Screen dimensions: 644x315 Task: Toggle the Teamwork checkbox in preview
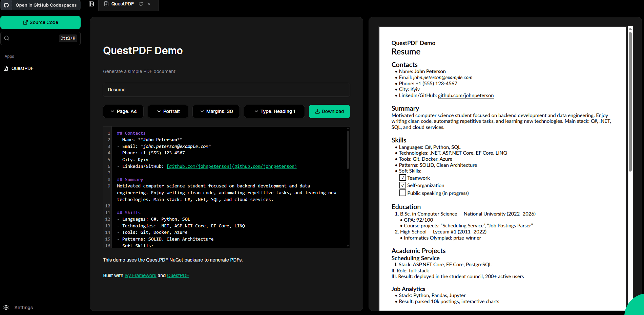pos(402,178)
